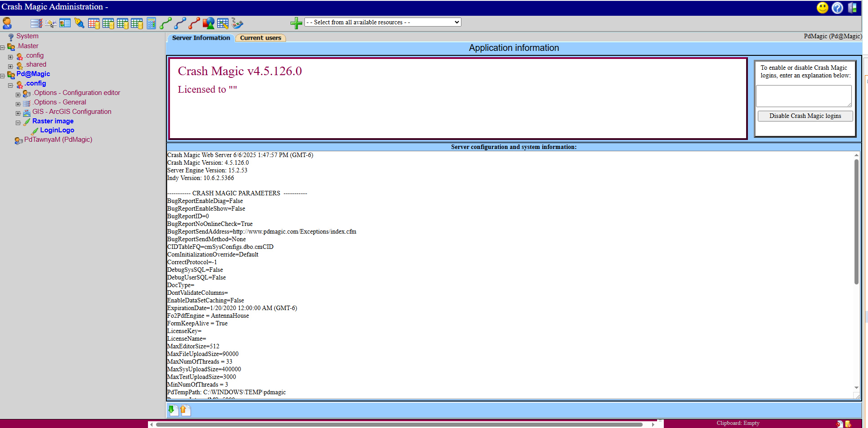Expand the .shared node under .Master
This screenshot has height=428, width=868.
tap(10, 67)
